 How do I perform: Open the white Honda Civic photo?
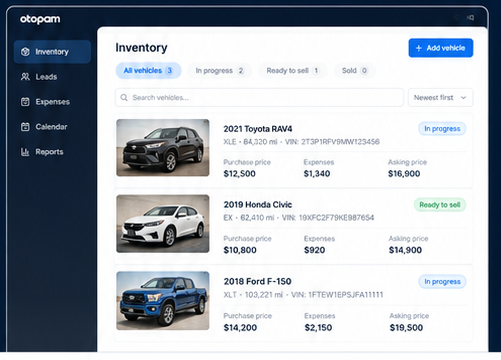pos(163,224)
